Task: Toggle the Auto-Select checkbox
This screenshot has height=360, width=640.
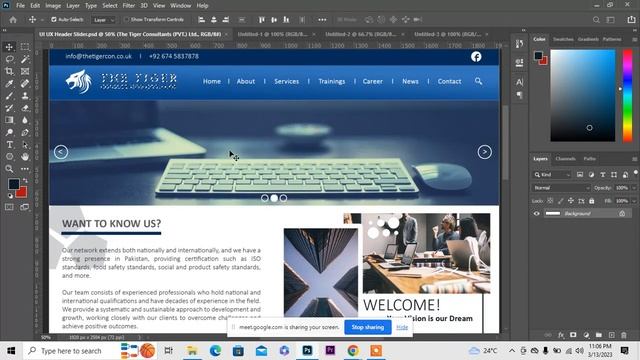Action: [53, 20]
